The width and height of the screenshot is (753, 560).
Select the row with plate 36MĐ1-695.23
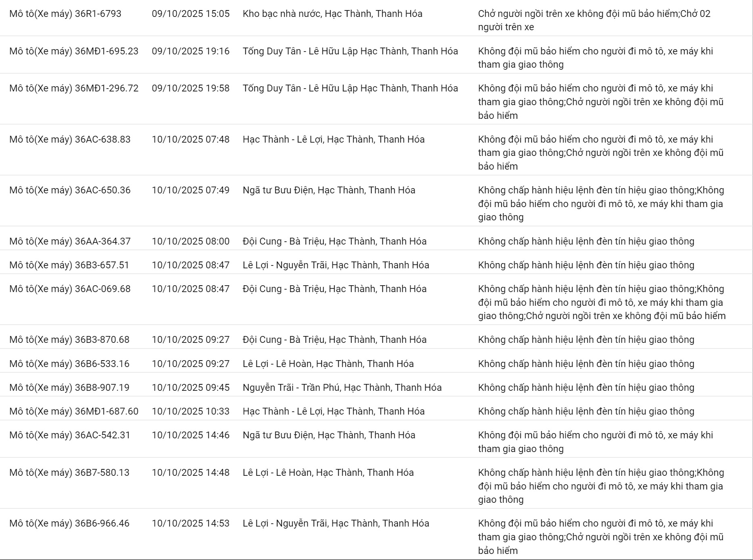(74, 51)
